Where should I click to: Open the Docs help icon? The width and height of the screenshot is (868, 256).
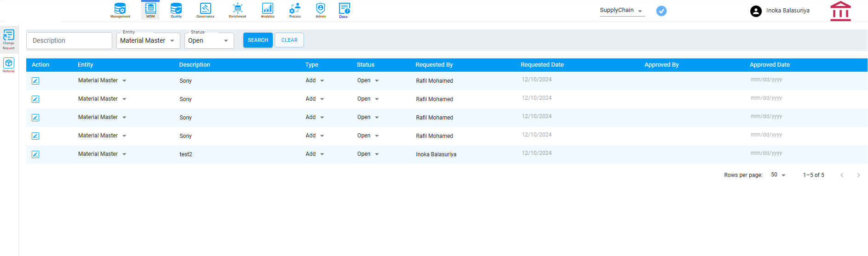[x=344, y=10]
